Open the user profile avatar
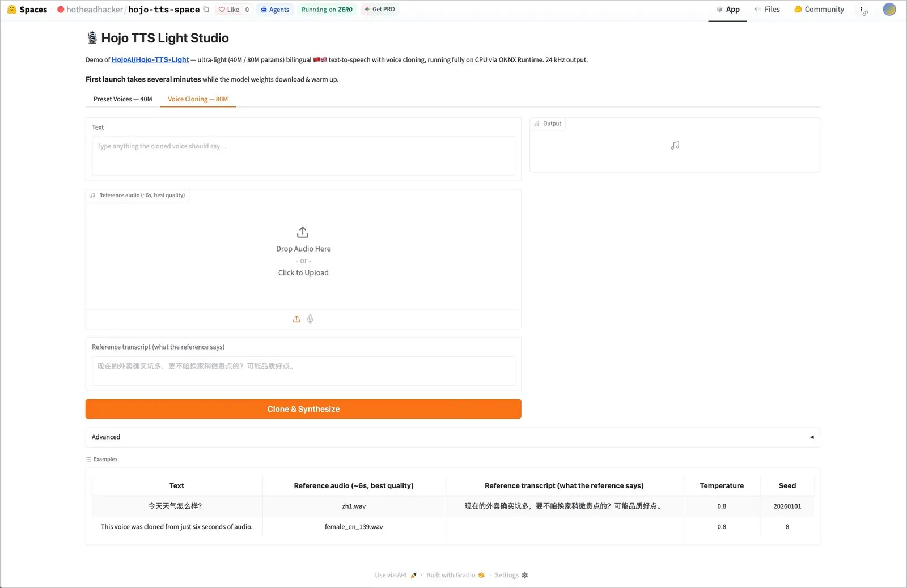This screenshot has height=588, width=907. coord(889,10)
